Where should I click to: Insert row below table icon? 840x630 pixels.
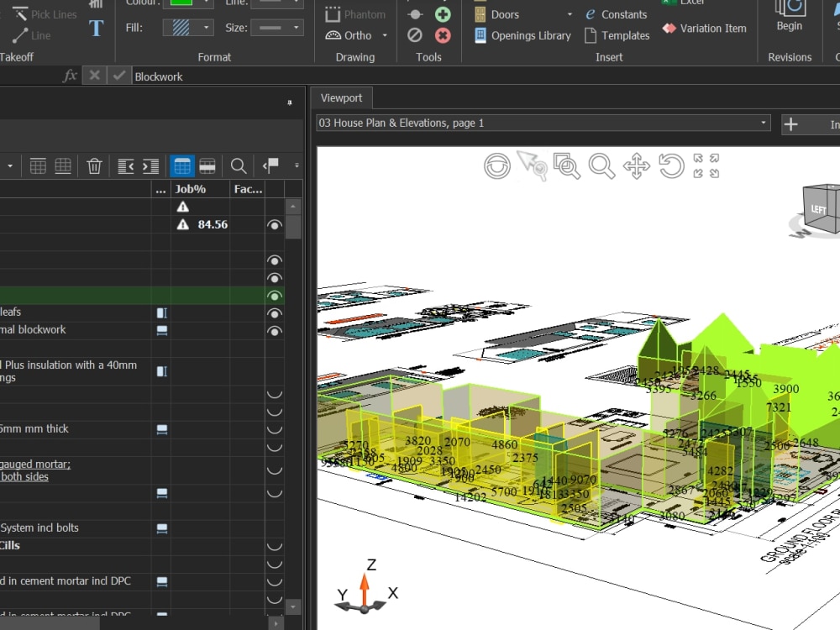(63, 166)
